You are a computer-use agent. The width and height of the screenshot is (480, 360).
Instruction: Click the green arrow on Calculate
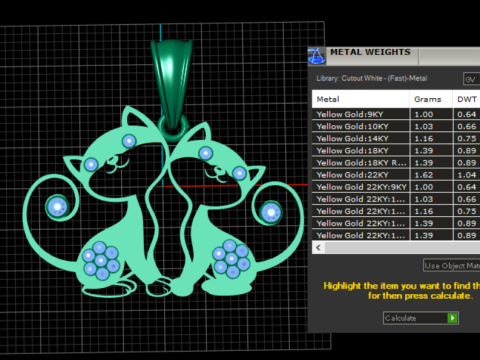tap(452, 318)
